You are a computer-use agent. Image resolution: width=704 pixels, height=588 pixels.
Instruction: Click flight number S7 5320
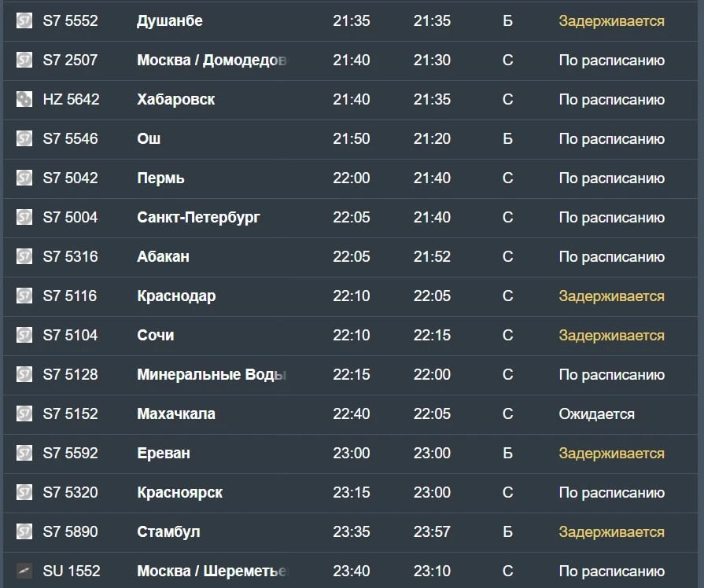coord(70,492)
